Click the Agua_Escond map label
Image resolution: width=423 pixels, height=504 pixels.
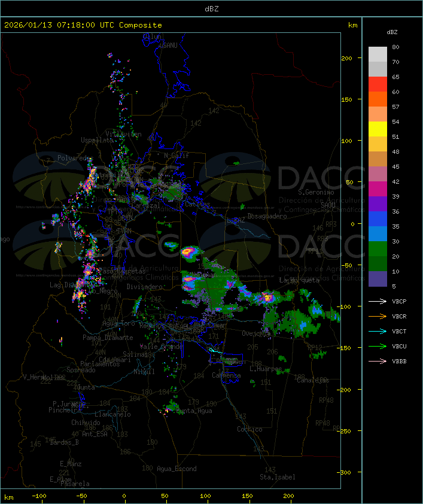tap(176, 469)
